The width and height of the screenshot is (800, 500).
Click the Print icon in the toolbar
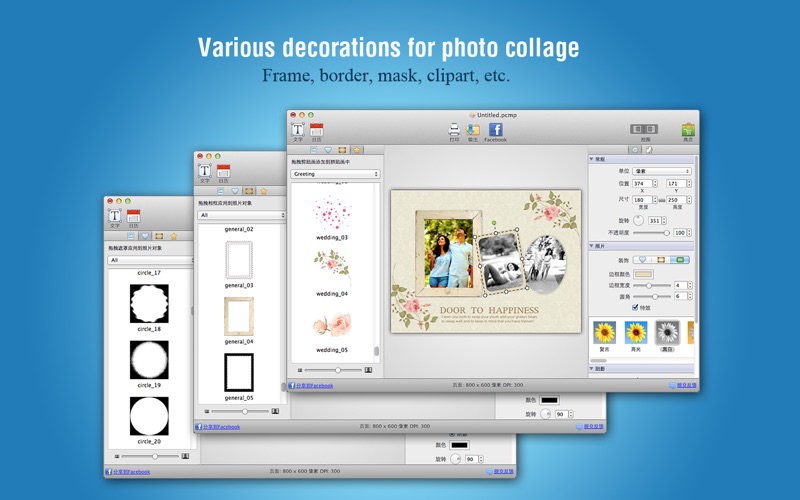tap(454, 129)
